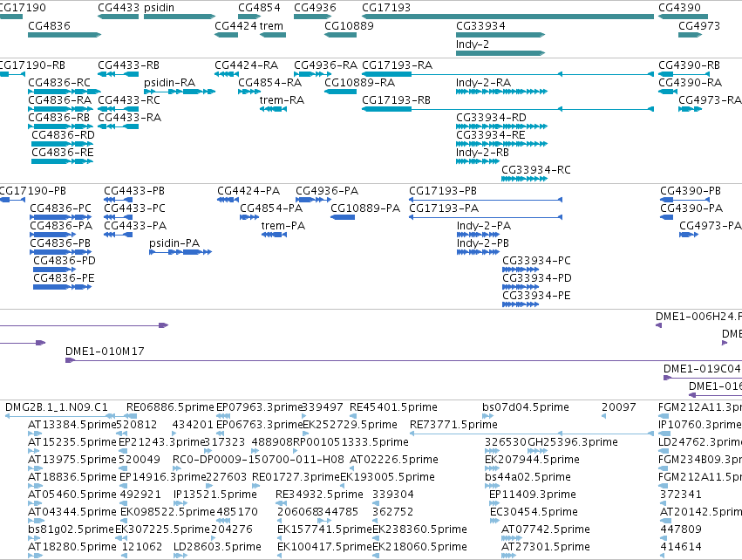This screenshot has width=742, height=560.
Task: Select EST RC0-DP0009-150700-011-H08
Action: [258, 460]
